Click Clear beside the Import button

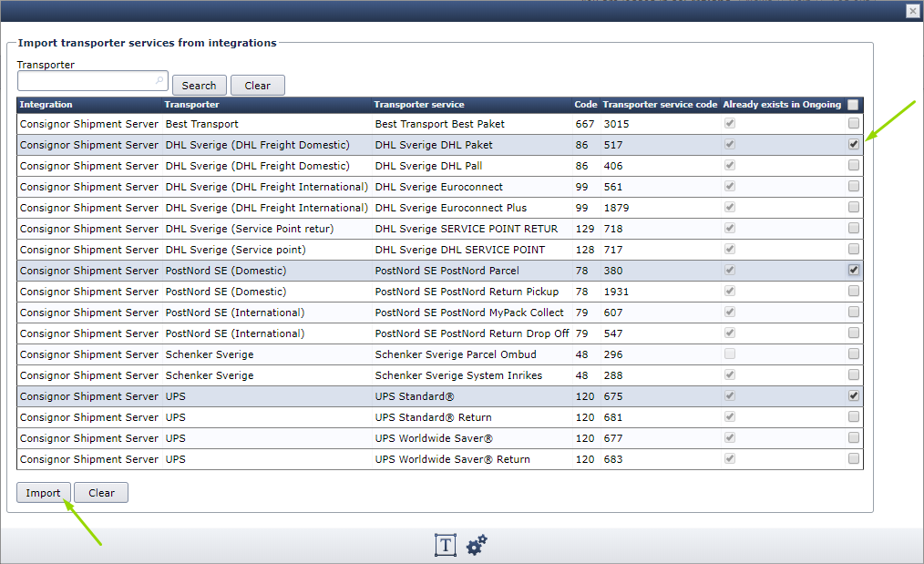coord(101,493)
